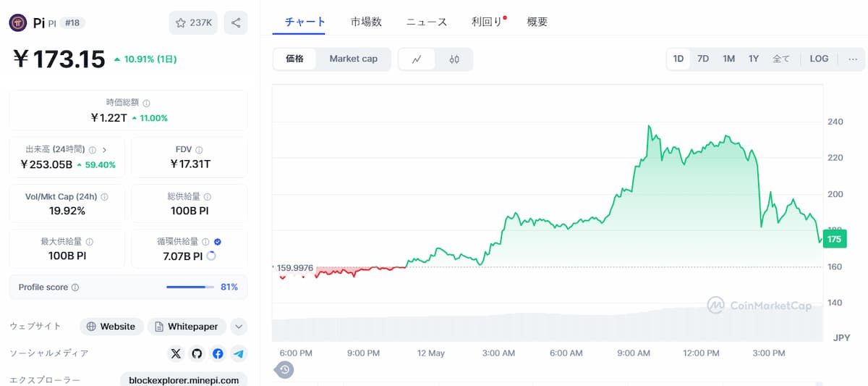Open the Facebook social icon

click(x=218, y=353)
